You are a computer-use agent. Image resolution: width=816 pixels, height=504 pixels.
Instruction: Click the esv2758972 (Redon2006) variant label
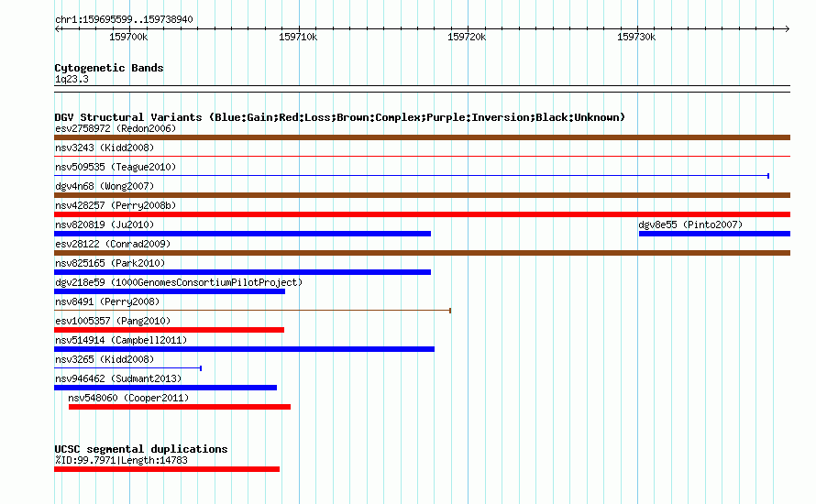pos(116,128)
